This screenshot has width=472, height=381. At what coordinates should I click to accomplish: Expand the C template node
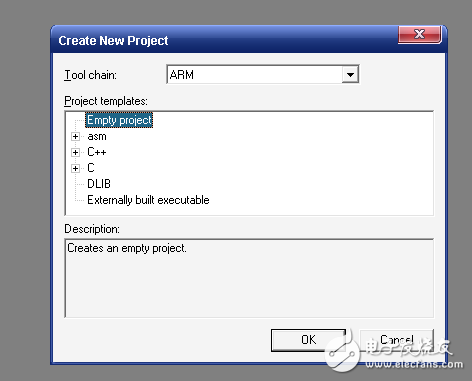pos(75,168)
